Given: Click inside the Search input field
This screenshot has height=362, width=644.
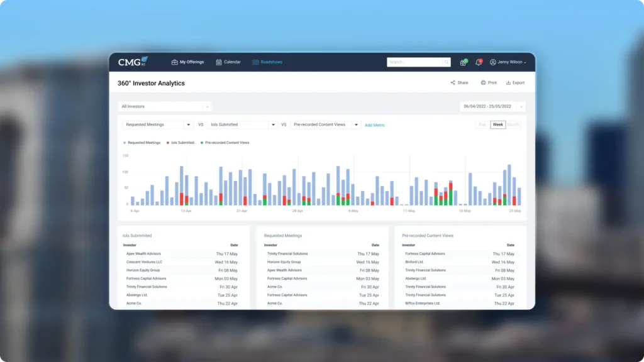Looking at the screenshot, I should coord(414,62).
